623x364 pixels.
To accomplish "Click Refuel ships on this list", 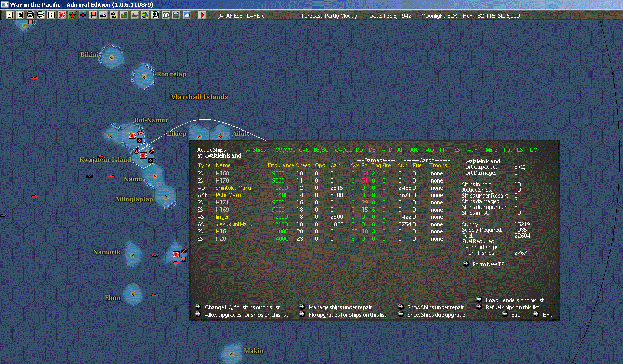I will pyautogui.click(x=513, y=307).
